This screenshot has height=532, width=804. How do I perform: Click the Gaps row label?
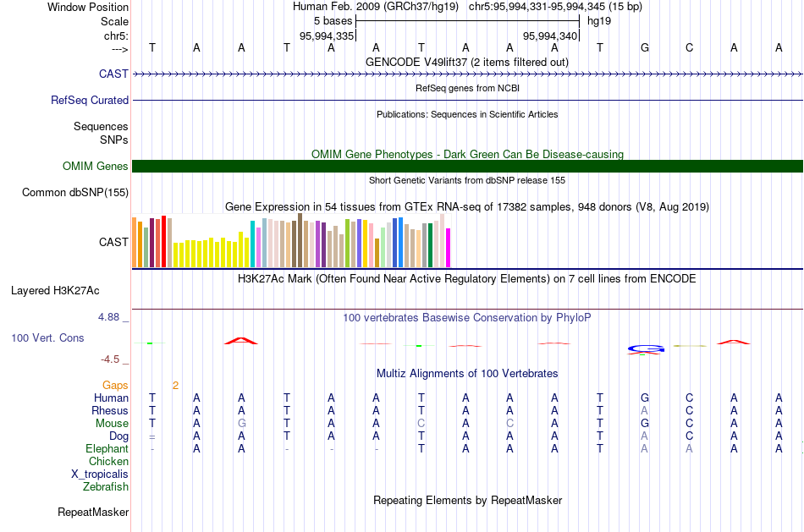(x=115, y=386)
